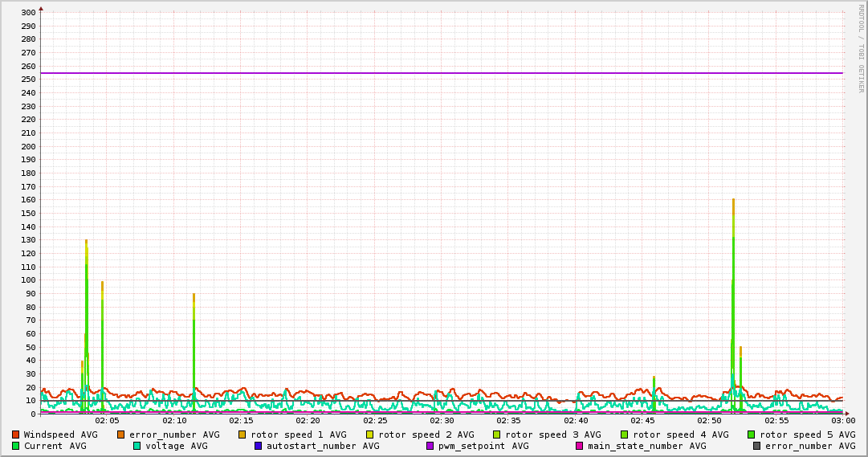This screenshot has width=868, height=457.
Task: Select the 'autostart_number AVG' legend label
Action: 324,446
